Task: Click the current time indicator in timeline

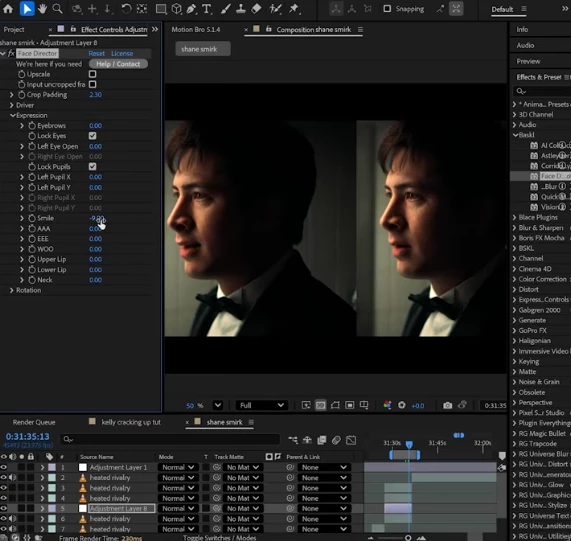Action: click(x=409, y=444)
